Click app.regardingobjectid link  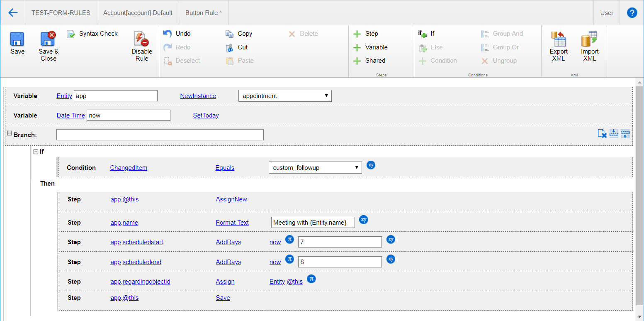(x=140, y=282)
